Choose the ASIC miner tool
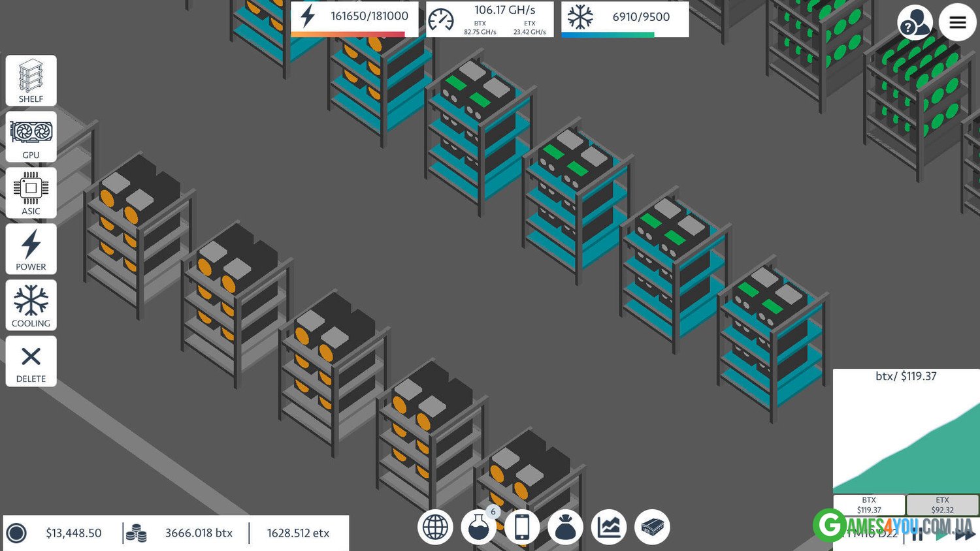The image size is (980, 551). click(31, 193)
